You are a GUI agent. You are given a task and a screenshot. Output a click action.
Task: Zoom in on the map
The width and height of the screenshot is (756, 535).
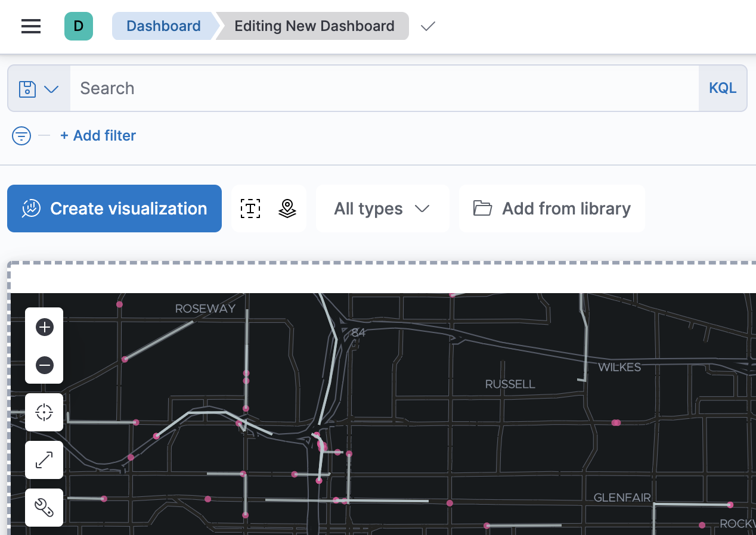click(44, 326)
